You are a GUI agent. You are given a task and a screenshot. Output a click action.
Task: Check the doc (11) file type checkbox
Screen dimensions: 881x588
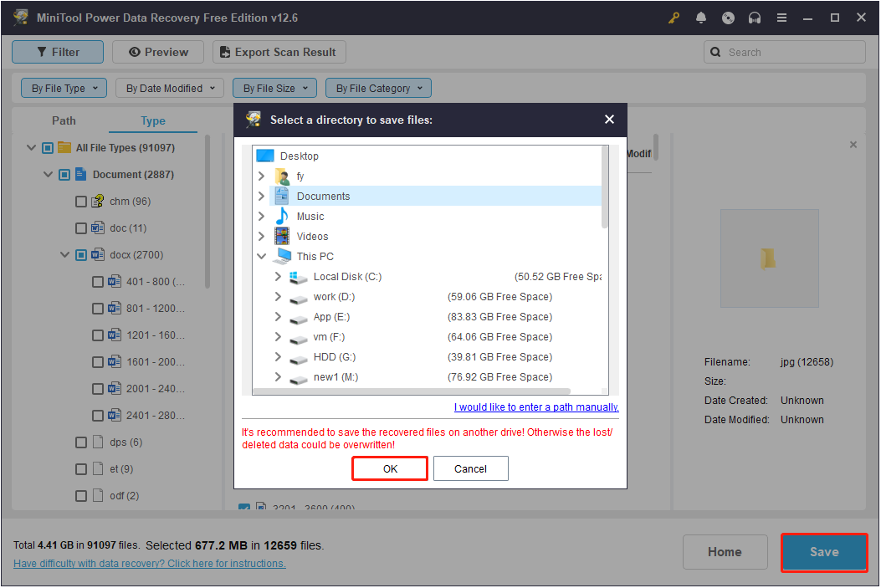pos(81,228)
